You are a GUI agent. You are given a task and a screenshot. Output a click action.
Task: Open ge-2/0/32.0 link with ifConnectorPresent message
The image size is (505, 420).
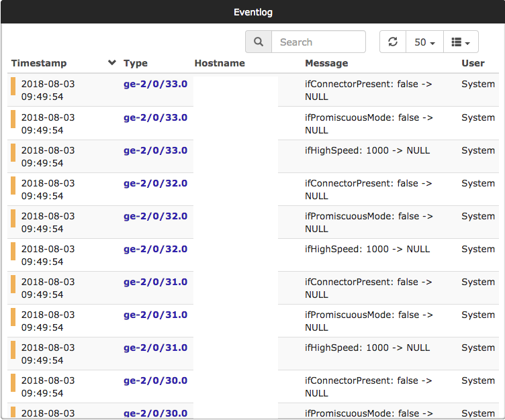155,183
